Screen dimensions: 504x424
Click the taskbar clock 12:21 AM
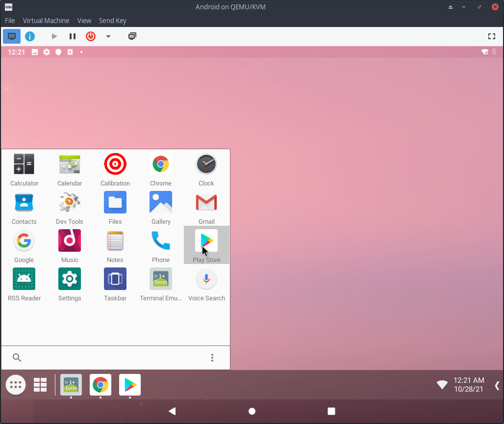469,380
